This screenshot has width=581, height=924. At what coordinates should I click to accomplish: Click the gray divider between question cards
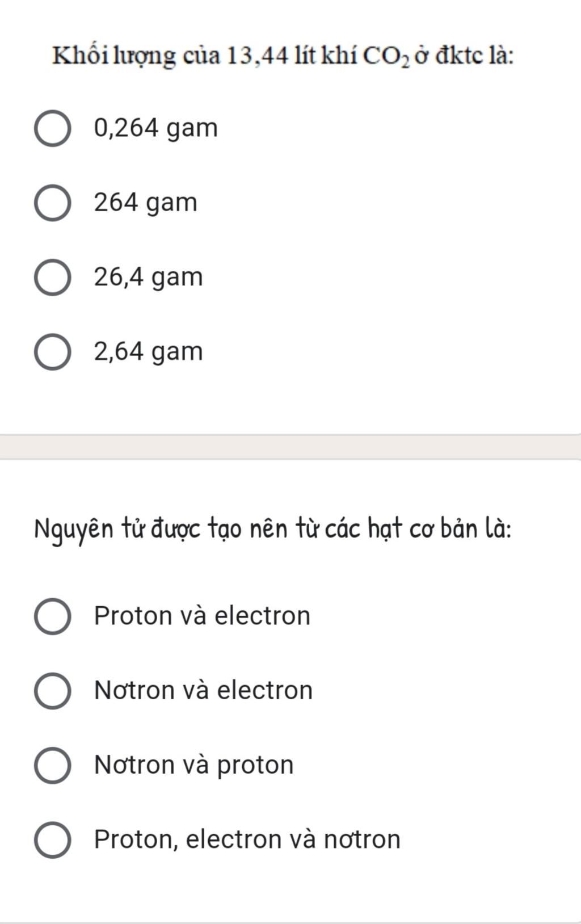coord(290,447)
